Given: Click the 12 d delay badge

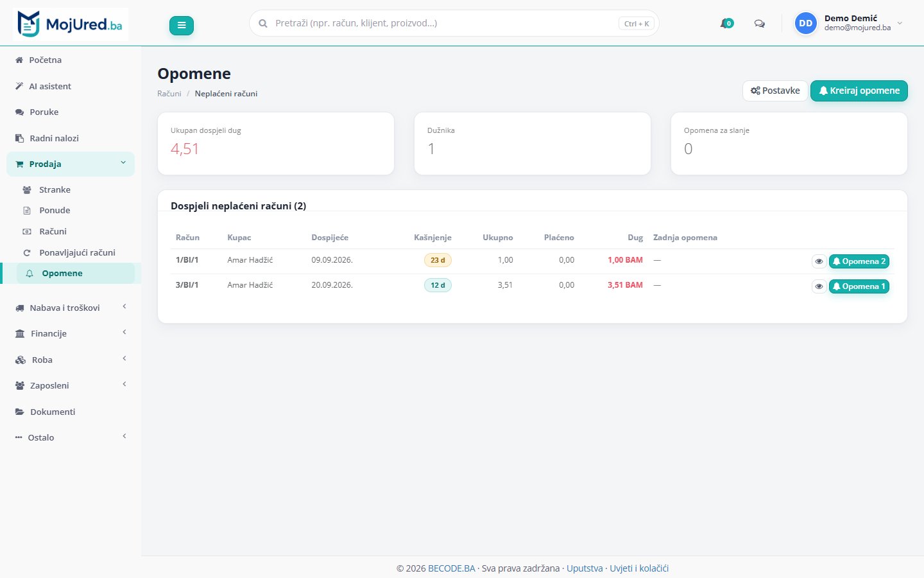Looking at the screenshot, I should point(438,285).
